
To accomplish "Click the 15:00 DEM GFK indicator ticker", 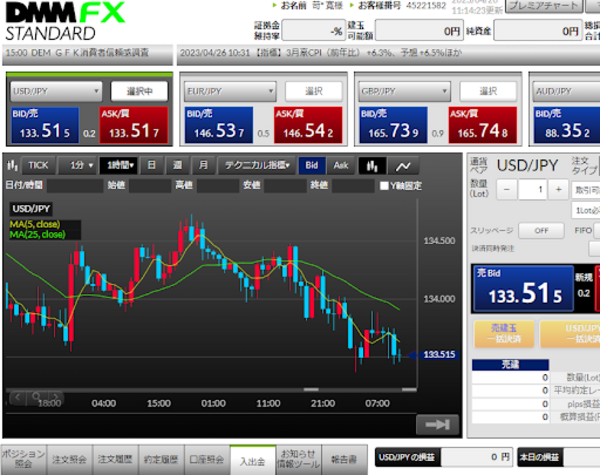I will 77,53.
